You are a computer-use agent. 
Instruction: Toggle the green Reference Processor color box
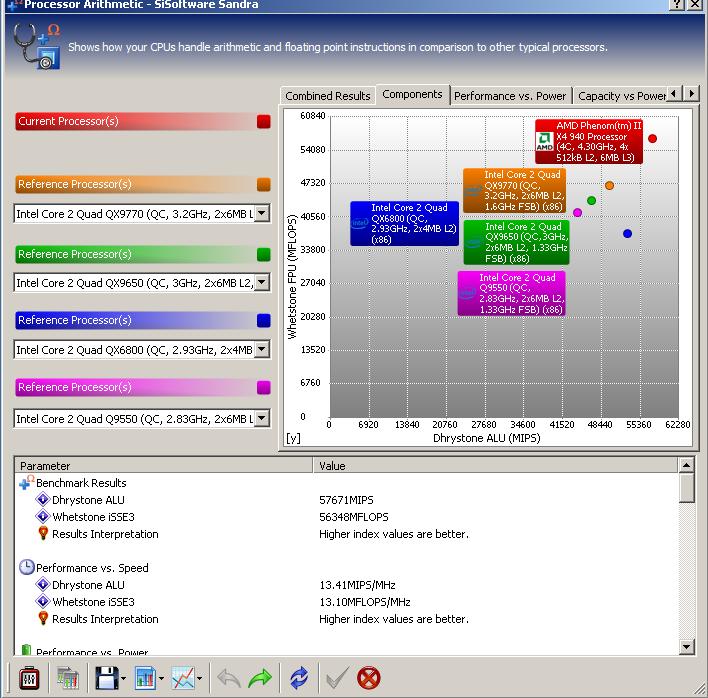click(264, 254)
